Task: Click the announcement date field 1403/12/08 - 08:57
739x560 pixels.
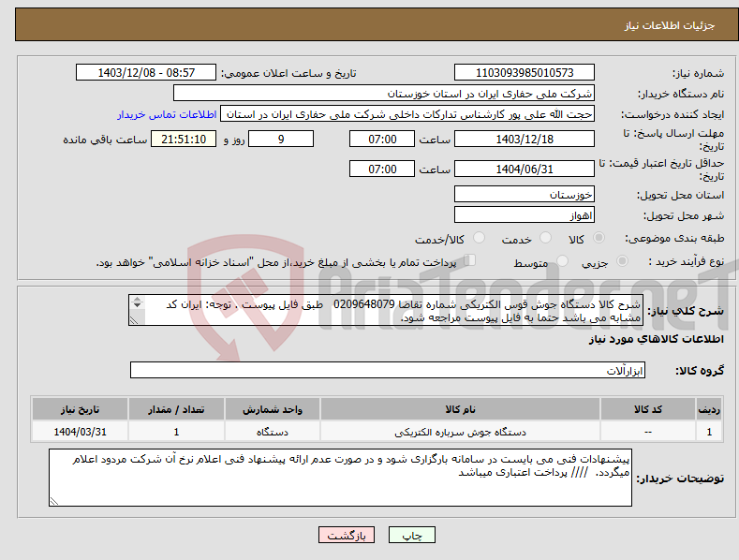Action: [x=145, y=73]
